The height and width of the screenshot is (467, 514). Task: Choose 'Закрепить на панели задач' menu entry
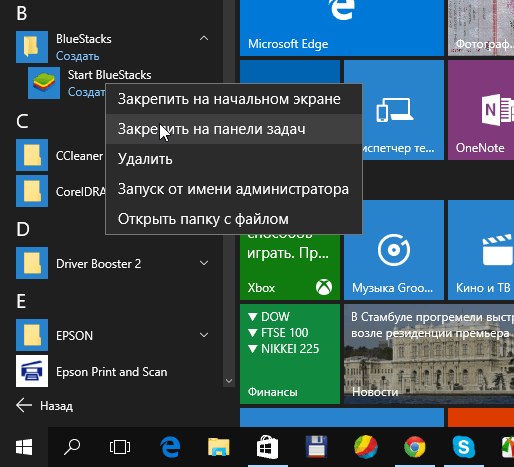pyautogui.click(x=234, y=129)
